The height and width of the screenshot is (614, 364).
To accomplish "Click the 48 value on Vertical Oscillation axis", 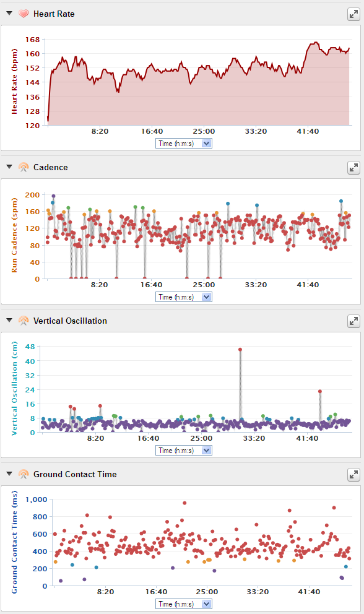I will click(30, 347).
